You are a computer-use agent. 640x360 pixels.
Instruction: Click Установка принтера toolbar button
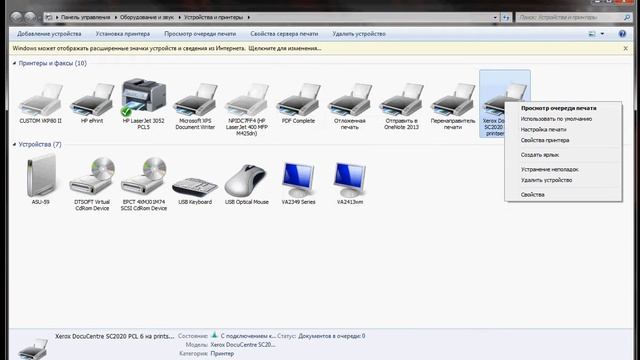point(123,34)
